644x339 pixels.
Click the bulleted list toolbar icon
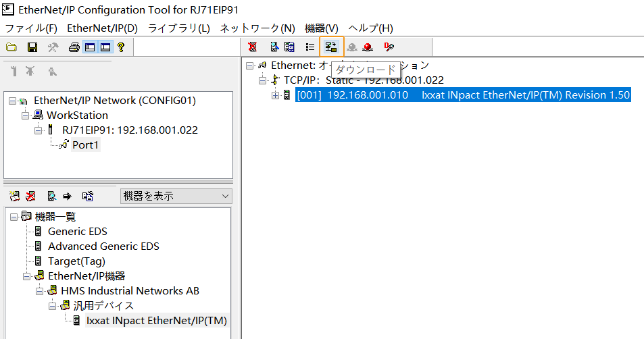coord(310,47)
